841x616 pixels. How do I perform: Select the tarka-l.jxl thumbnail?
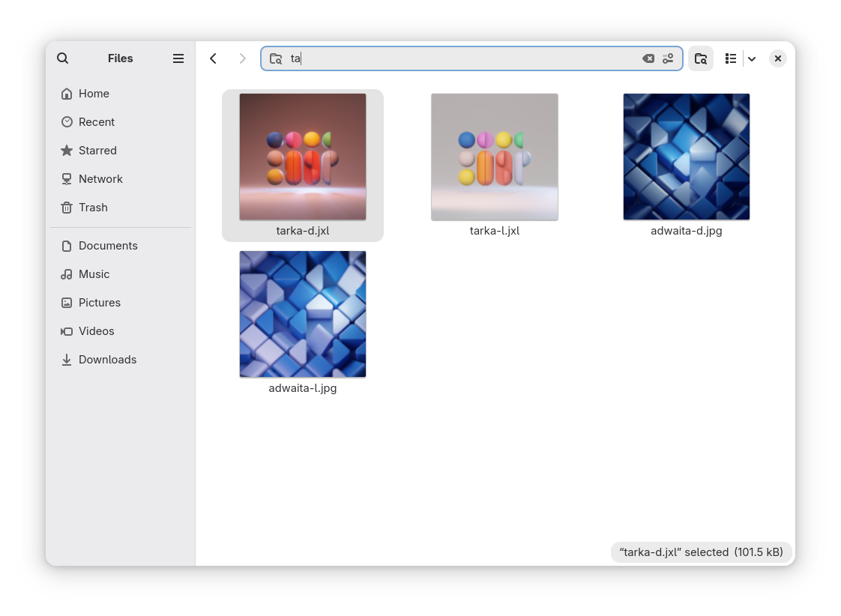pos(495,157)
